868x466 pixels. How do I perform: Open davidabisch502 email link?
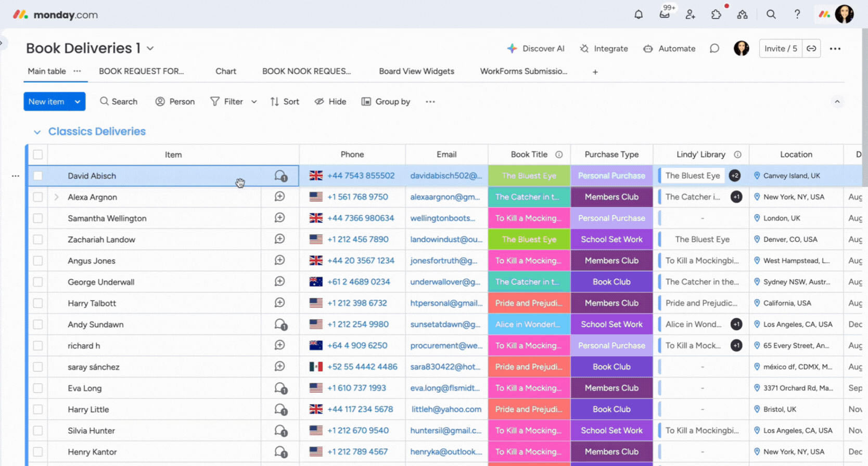point(446,176)
